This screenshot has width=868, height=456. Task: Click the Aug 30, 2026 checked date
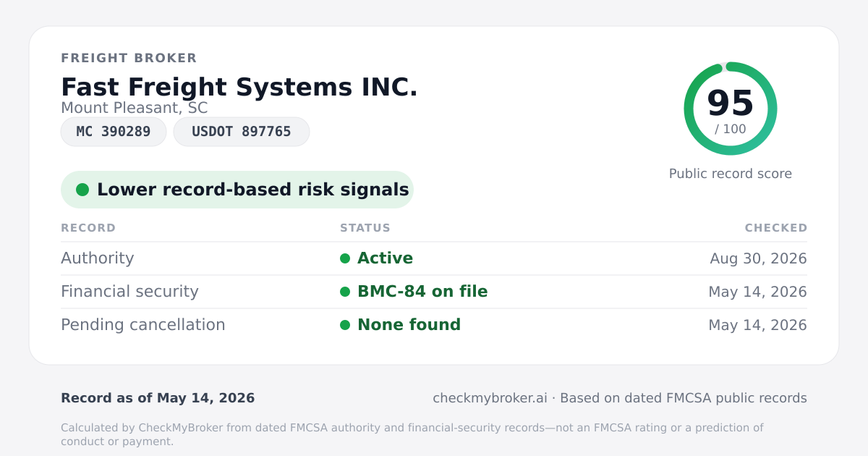click(759, 258)
